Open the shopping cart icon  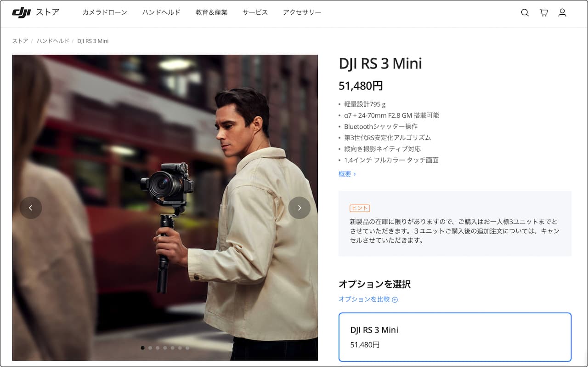click(x=544, y=13)
